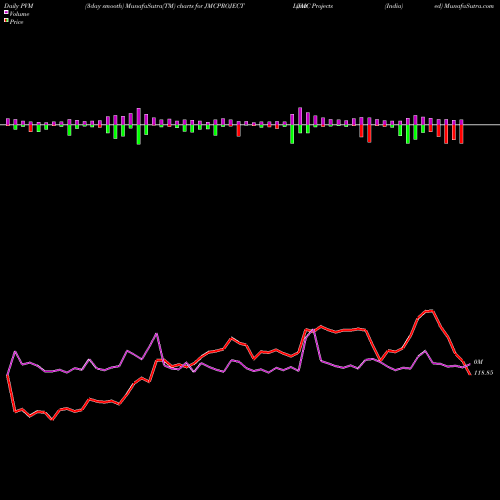Click the purple Volume legend swatch
The image size is (500, 500).
[6, 13]
